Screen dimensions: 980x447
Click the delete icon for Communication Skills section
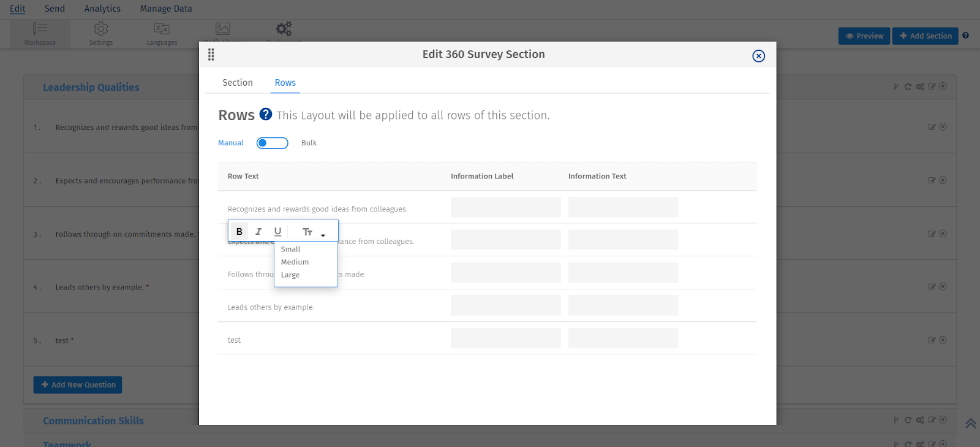point(943,420)
